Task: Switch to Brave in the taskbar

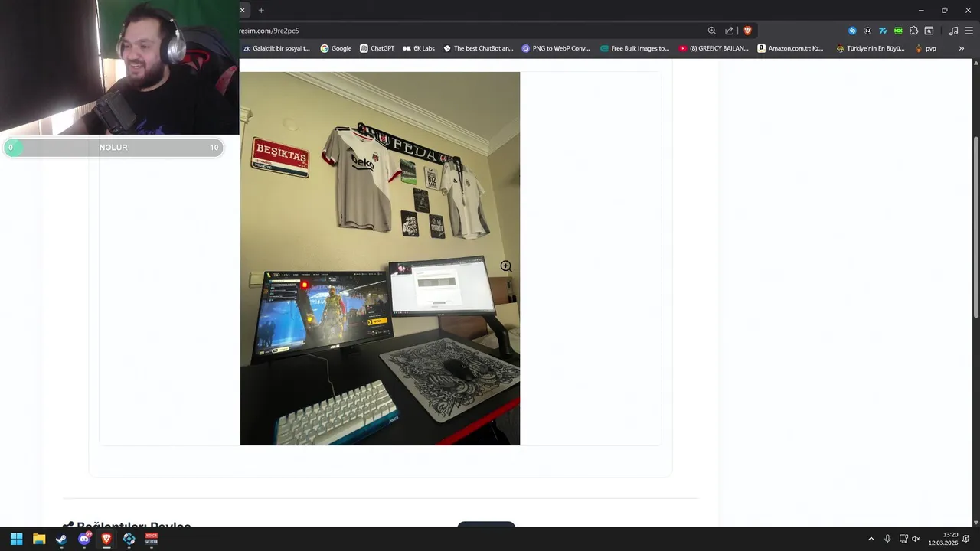Action: point(106,539)
